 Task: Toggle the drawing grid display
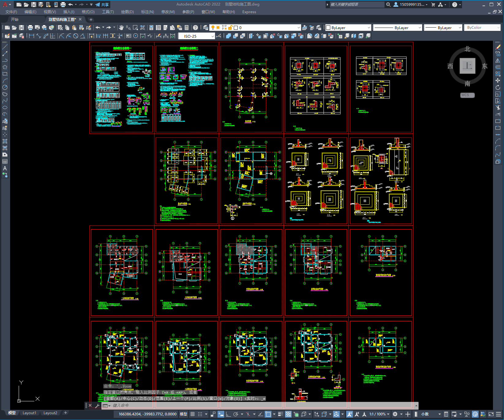(192, 414)
